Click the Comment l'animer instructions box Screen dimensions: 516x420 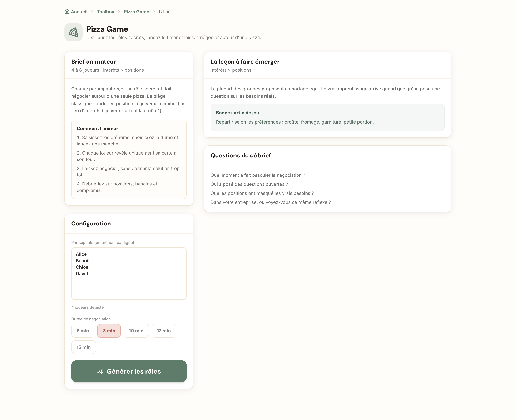tap(129, 159)
